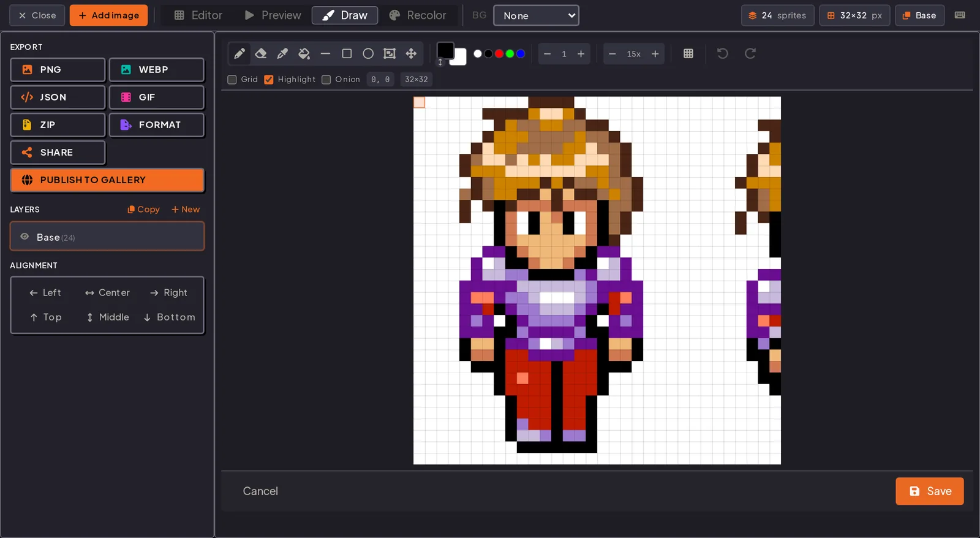Export as WEBP
The image size is (980, 538).
[156, 70]
